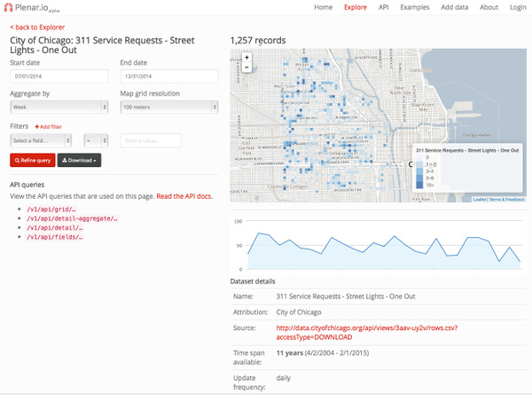Click the Start date field
Viewport: 532px width, 395px height.
[59, 76]
